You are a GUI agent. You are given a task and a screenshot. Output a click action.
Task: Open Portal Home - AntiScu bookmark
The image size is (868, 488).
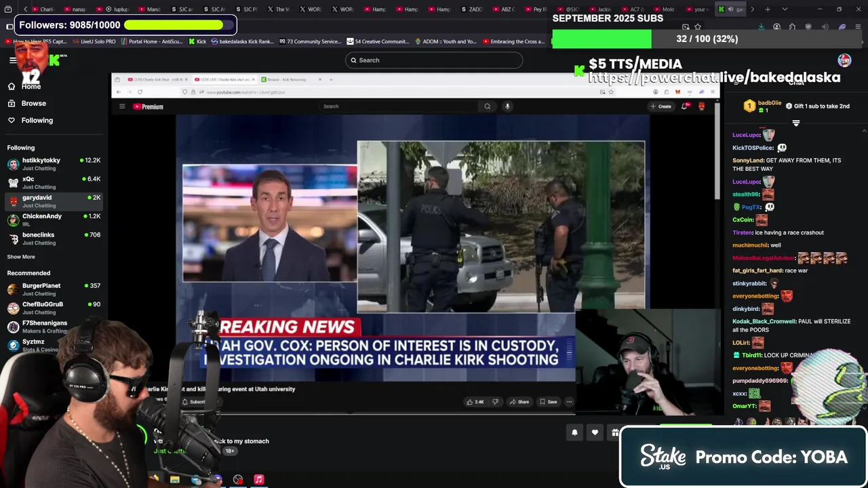(152, 41)
